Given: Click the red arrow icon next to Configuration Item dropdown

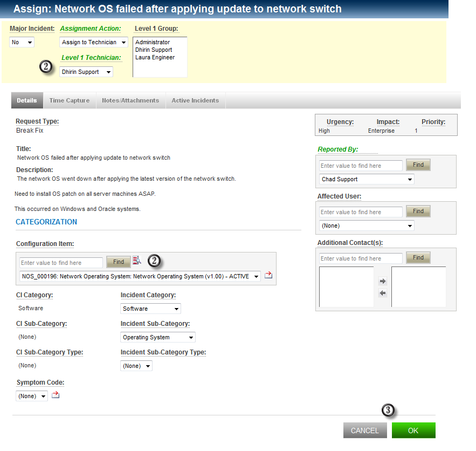Looking at the screenshot, I should [x=268, y=276].
